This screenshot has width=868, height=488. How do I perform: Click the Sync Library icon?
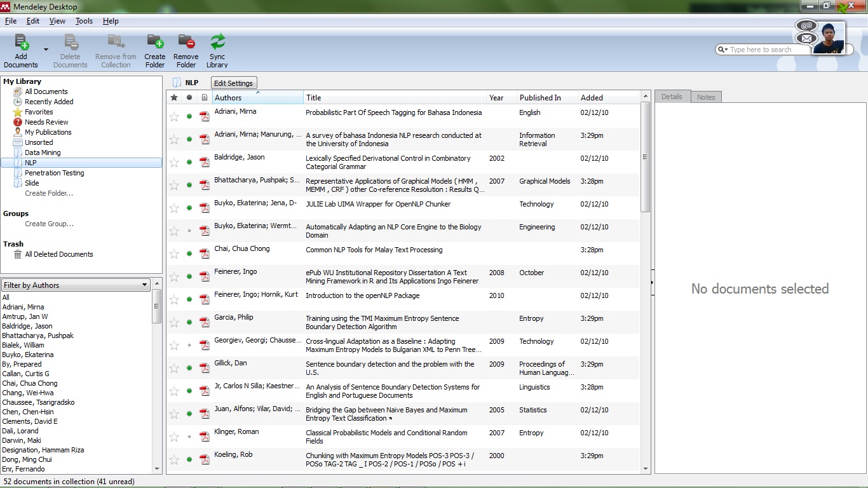pos(217,51)
